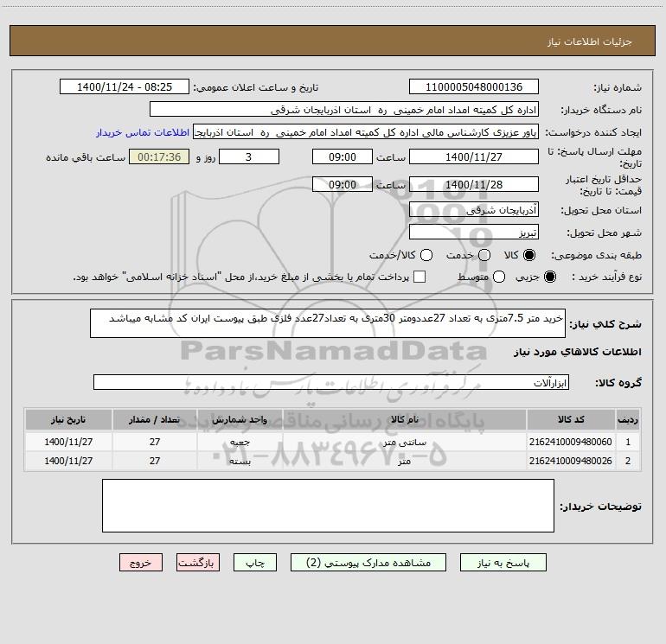Click the بسته unit cell
Image resolution: width=666 pixels, height=644 pixels.
[240, 461]
